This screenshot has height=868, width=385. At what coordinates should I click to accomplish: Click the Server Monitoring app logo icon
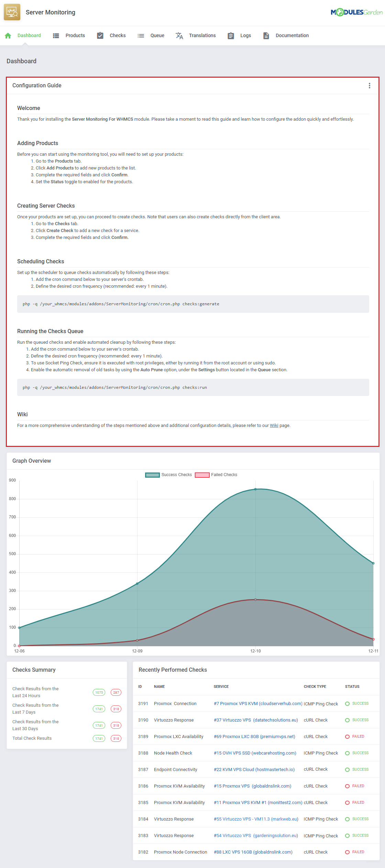click(12, 12)
